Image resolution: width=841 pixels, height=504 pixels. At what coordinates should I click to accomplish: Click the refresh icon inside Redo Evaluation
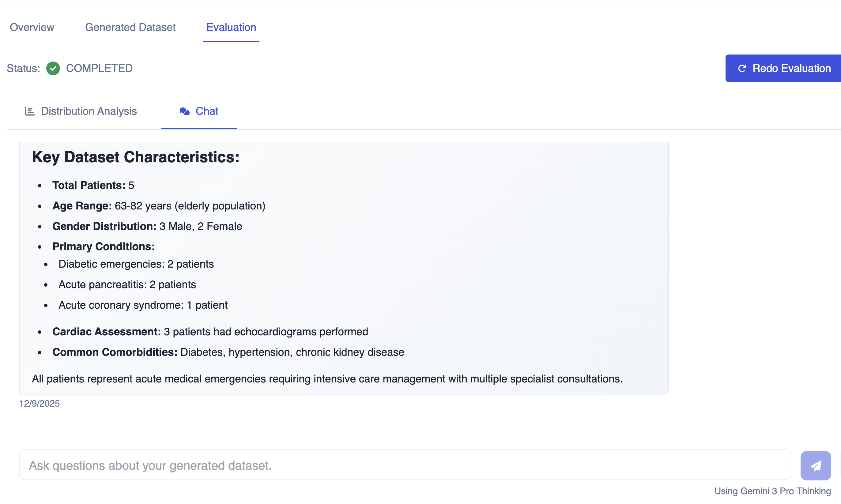coord(742,68)
